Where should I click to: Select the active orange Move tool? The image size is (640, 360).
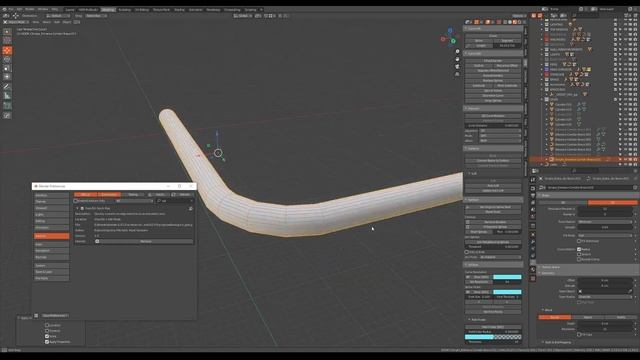[7, 50]
